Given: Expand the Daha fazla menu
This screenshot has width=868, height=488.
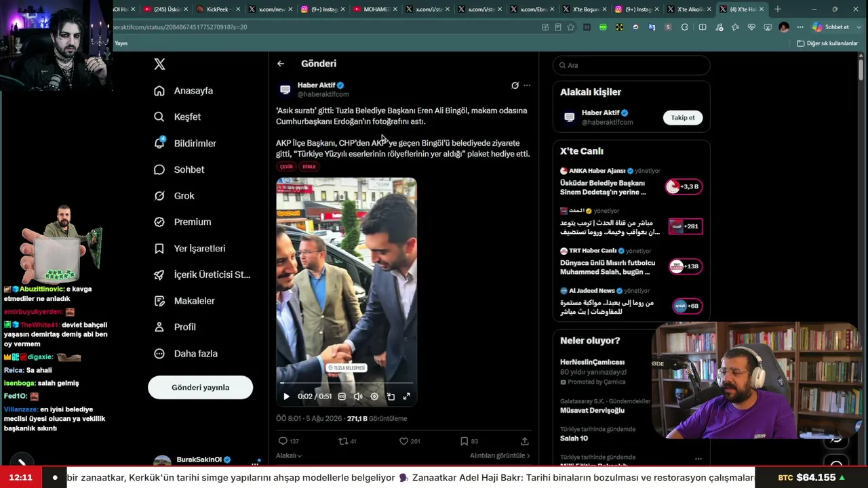Looking at the screenshot, I should click(x=186, y=354).
